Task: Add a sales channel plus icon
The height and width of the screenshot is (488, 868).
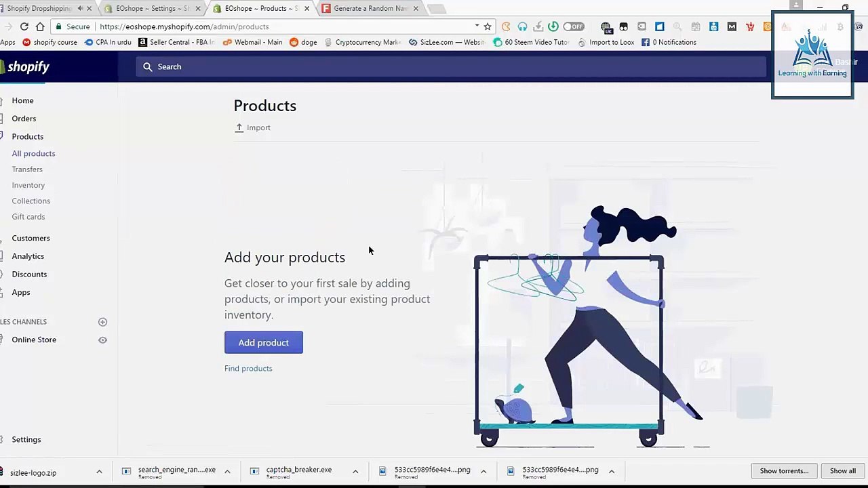Action: coord(102,322)
